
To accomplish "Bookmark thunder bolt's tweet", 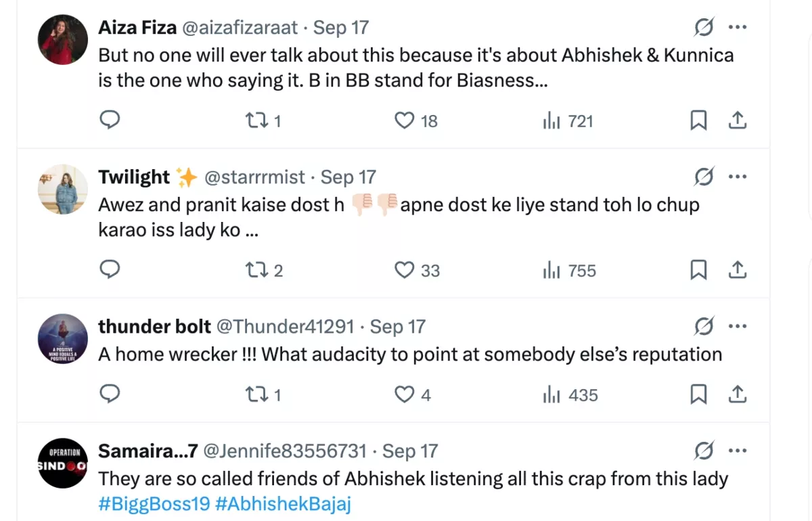I will (698, 394).
